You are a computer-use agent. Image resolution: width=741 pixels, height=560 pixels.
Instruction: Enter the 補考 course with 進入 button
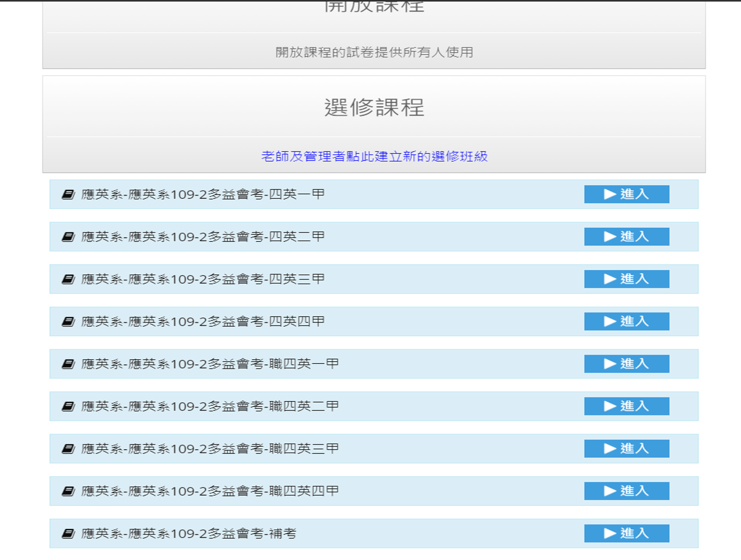[627, 534]
